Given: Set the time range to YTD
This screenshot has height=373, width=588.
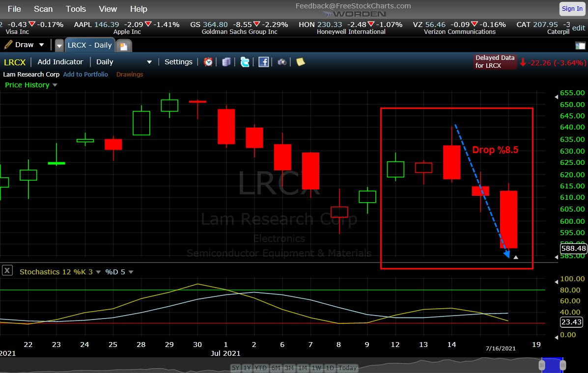Looking at the screenshot, I should point(260,368).
